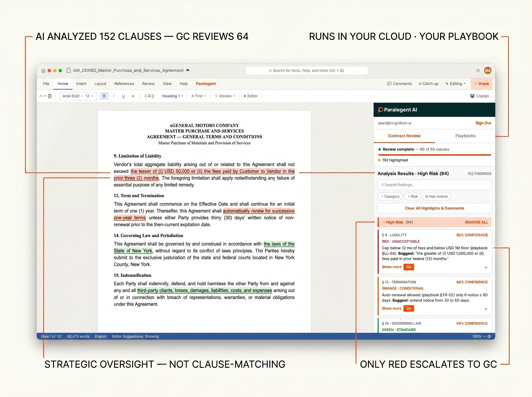This screenshot has width=532, height=397.
Task: Click the Search findings field
Action: click(434, 185)
